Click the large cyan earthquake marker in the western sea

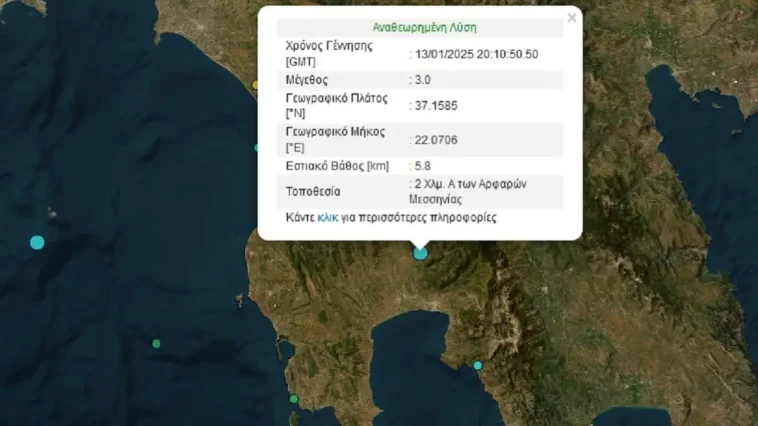click(x=37, y=242)
